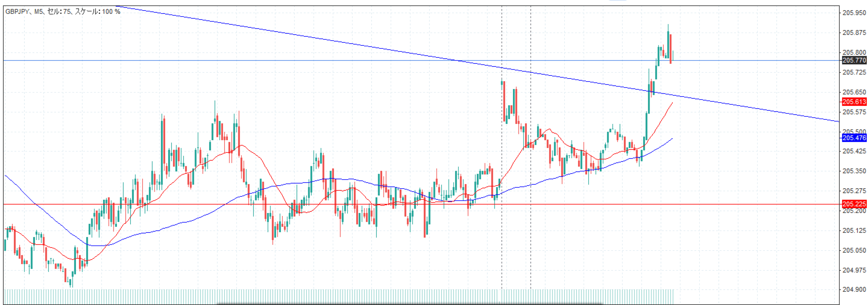Select the red 205.225 horizontal line price tag
Viewport: 868px width, 305px height.
point(854,204)
